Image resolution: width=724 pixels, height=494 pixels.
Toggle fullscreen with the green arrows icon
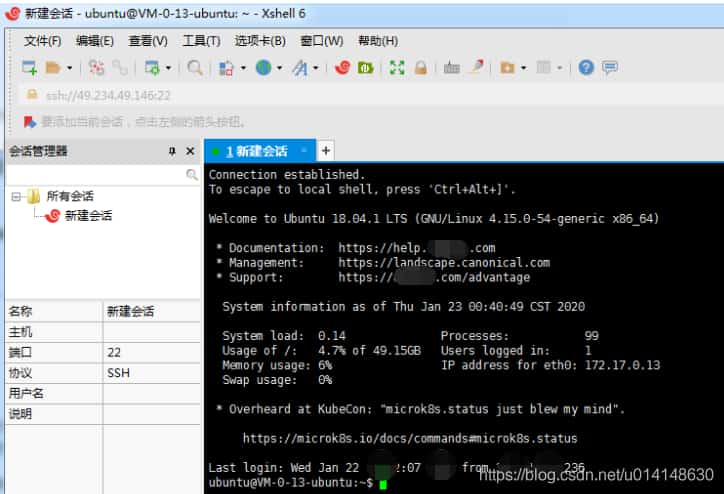[x=397, y=68]
